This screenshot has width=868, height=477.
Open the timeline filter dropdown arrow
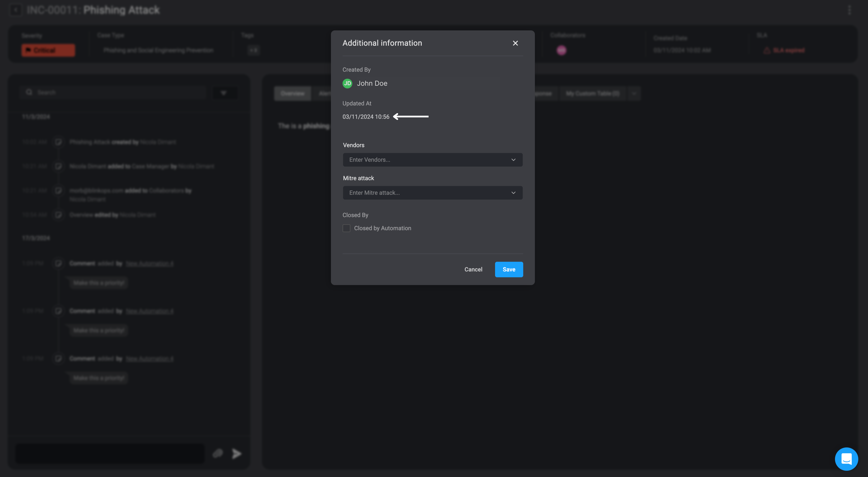point(224,93)
